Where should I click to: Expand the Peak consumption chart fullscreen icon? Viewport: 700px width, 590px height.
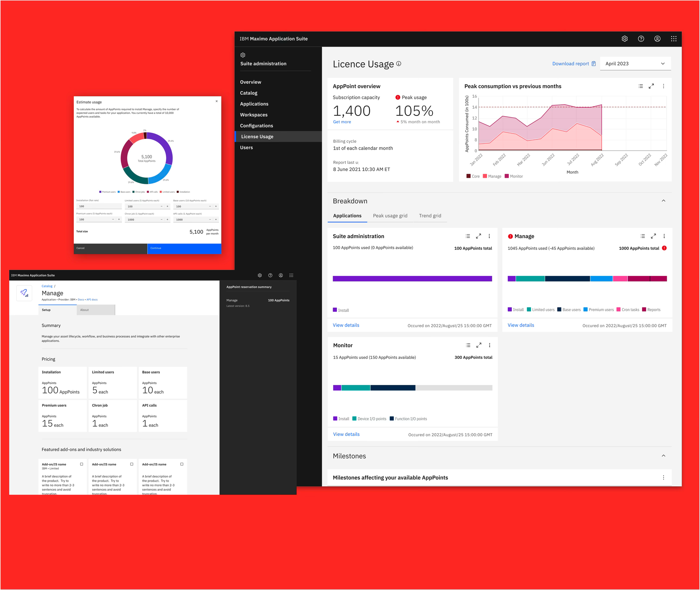click(x=651, y=86)
